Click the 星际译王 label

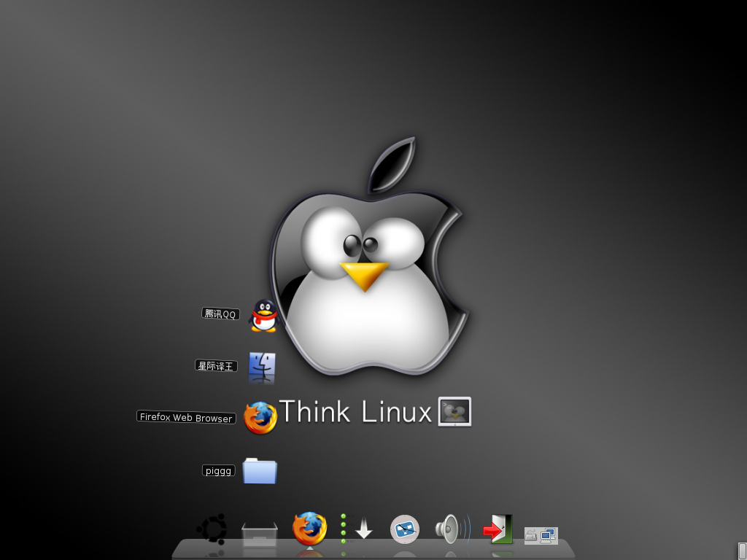(x=216, y=366)
